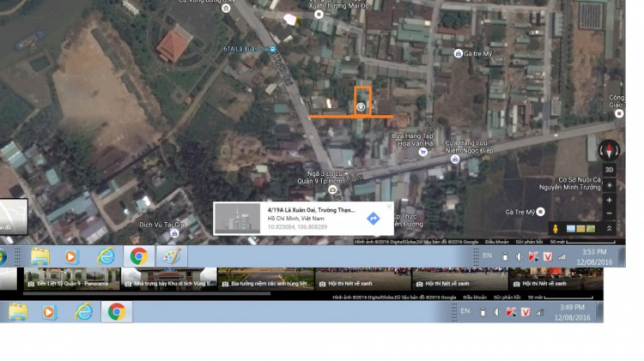Screen dimensions: 644x361
Task: Select the lower Gà Tre Mỹ place marker
Action: click(x=540, y=212)
